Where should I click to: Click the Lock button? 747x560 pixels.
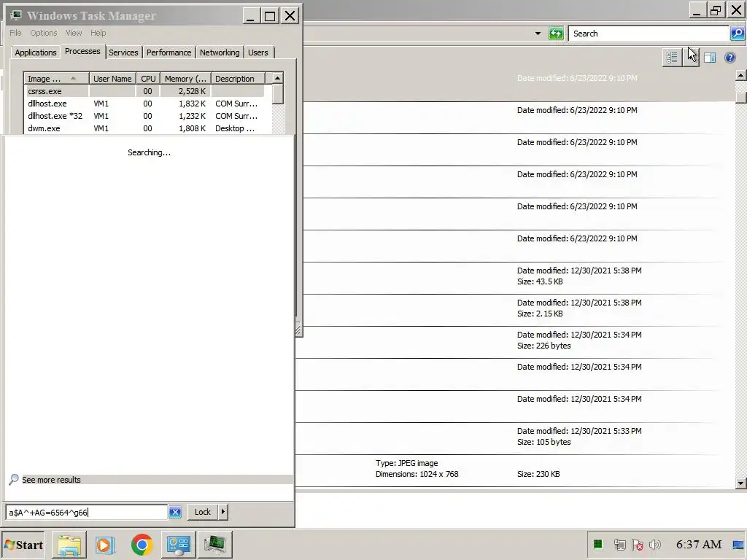(203, 512)
